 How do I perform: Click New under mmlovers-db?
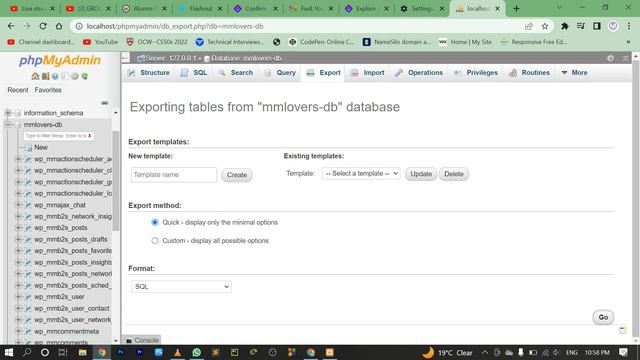41,147
